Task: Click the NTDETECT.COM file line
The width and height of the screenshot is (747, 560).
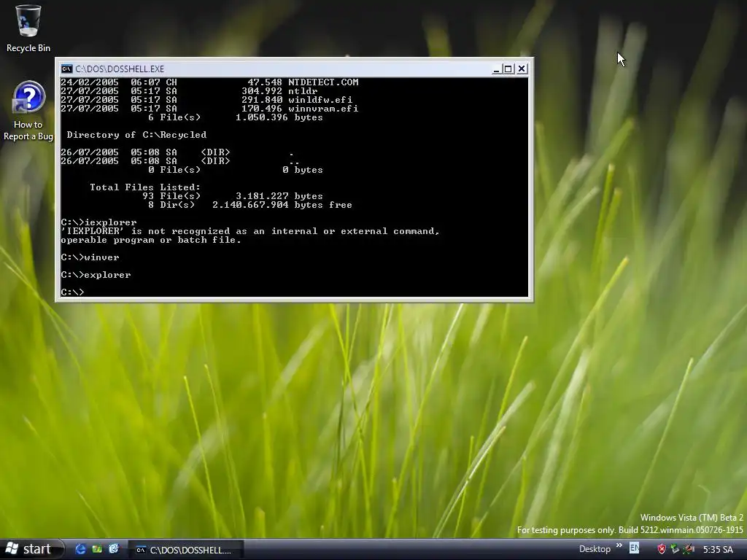Action: pos(209,82)
